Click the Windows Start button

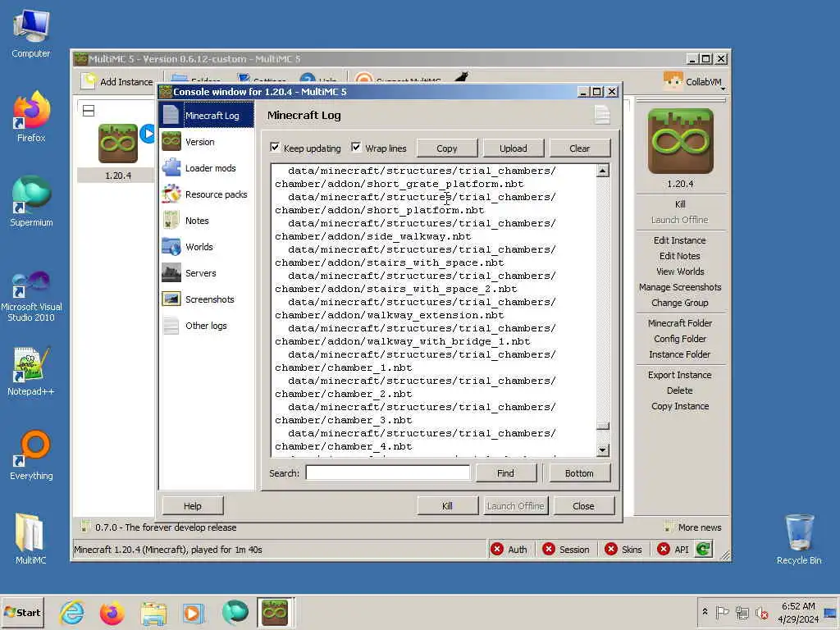[x=22, y=612]
